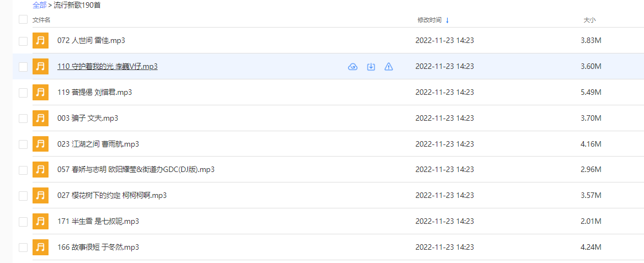This screenshot has width=644, height=263.
Task: Open 023 江湖之间 曹雨航.mp3
Action: pos(98,144)
